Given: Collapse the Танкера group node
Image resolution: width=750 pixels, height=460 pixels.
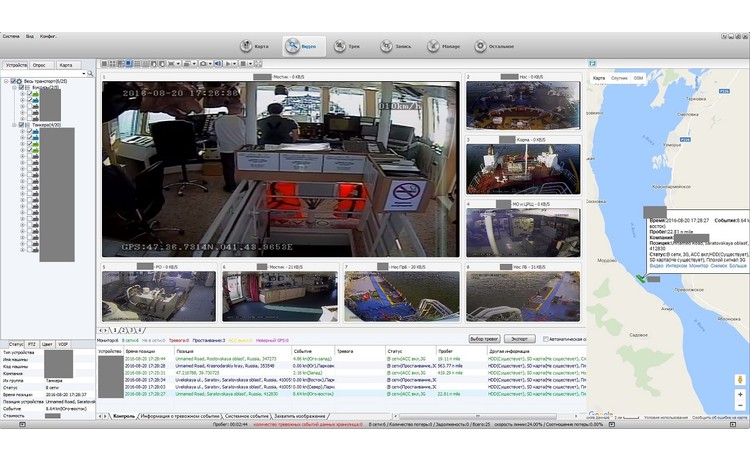Looking at the screenshot, I should point(13,125).
